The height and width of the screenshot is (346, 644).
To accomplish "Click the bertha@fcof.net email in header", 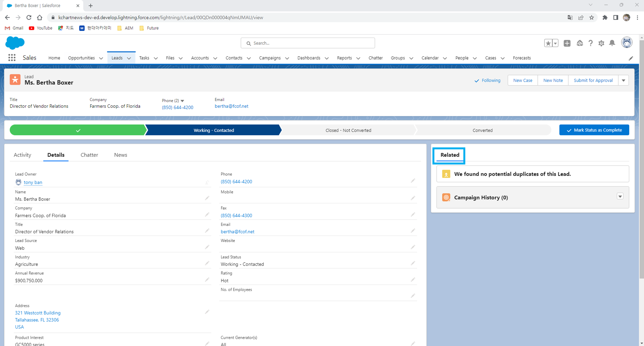I will click(x=232, y=106).
